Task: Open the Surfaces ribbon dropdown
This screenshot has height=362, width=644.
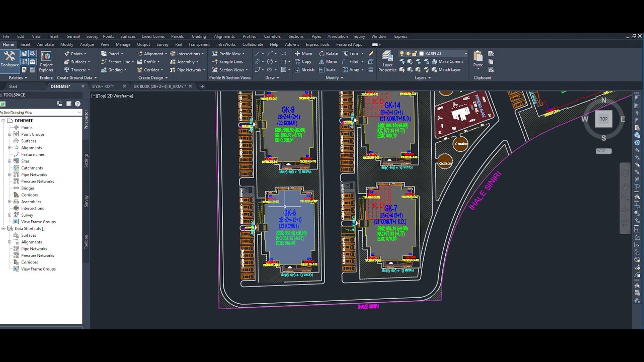Action: coord(77,62)
